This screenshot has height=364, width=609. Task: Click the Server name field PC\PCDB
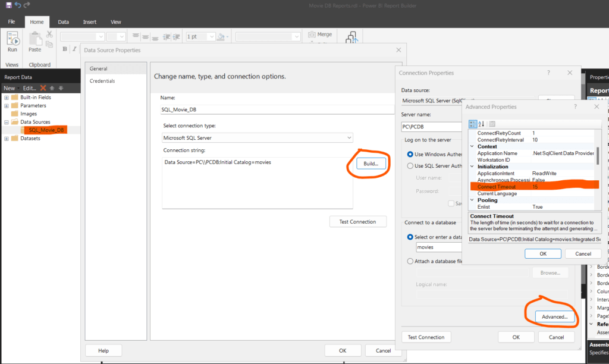pos(432,127)
